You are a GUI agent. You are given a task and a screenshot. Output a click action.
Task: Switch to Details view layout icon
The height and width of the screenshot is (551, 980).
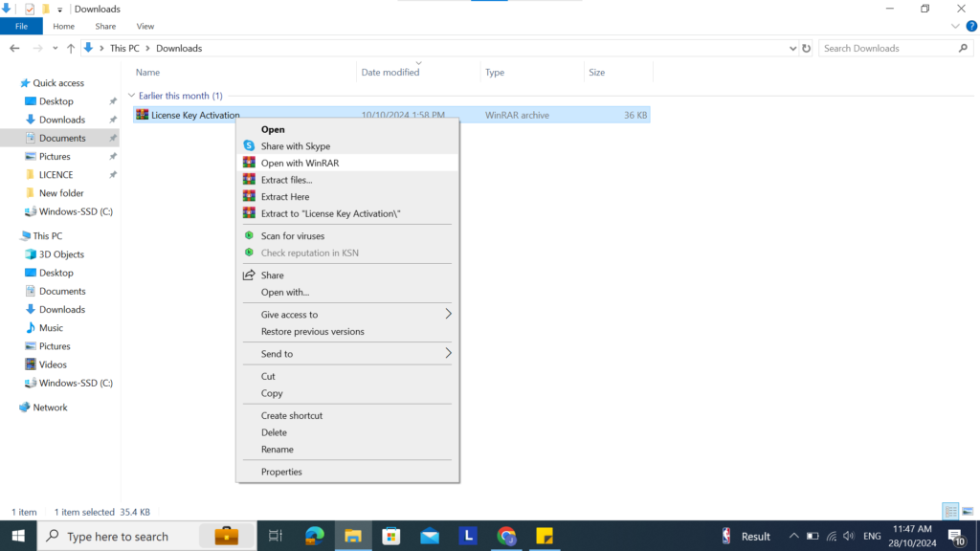tap(950, 512)
